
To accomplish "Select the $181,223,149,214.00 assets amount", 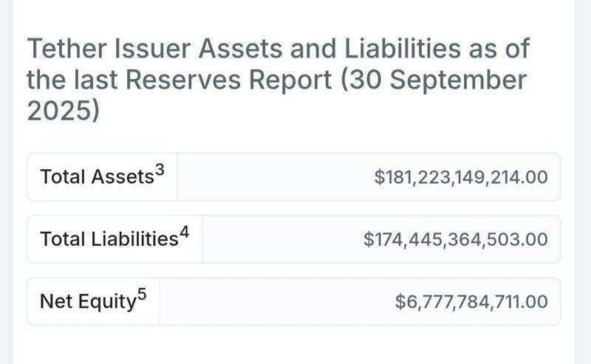I will pos(461,177).
